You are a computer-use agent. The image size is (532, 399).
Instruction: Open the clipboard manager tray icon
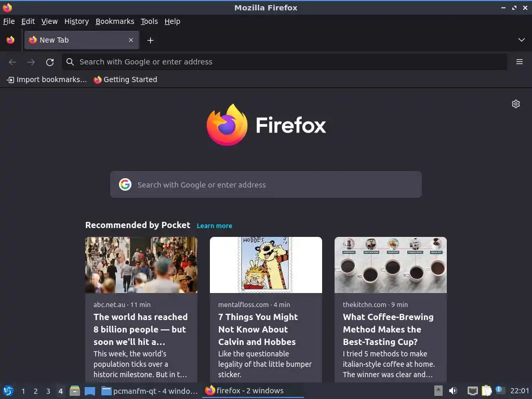pos(486,391)
